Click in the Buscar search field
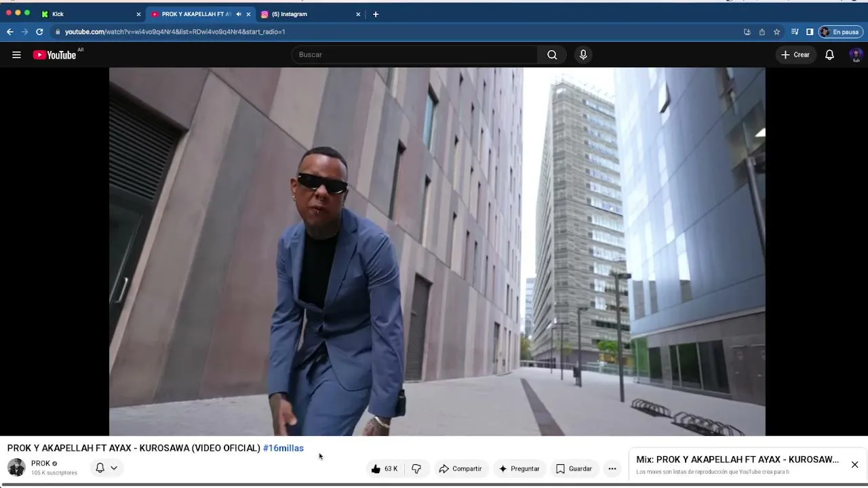Image resolution: width=868 pixels, height=488 pixels. [415, 55]
